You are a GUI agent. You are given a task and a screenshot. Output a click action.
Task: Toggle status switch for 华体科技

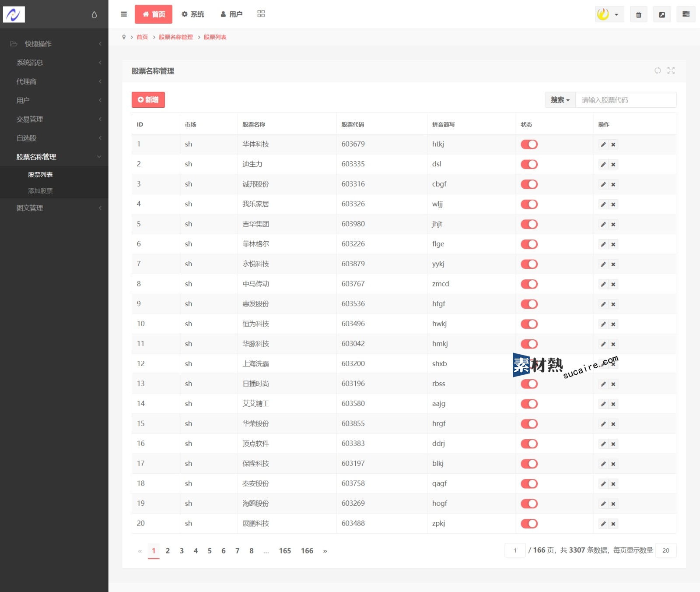coord(529,144)
